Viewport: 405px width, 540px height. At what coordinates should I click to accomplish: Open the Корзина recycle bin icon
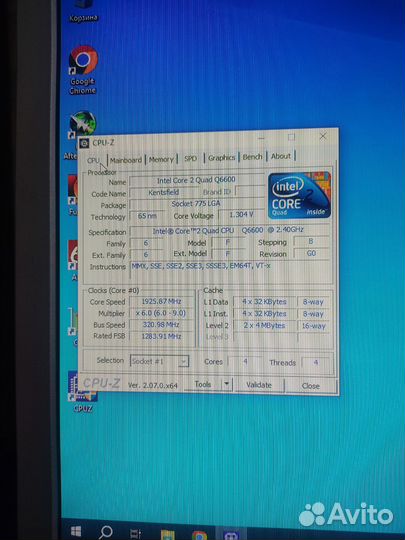tap(83, 11)
